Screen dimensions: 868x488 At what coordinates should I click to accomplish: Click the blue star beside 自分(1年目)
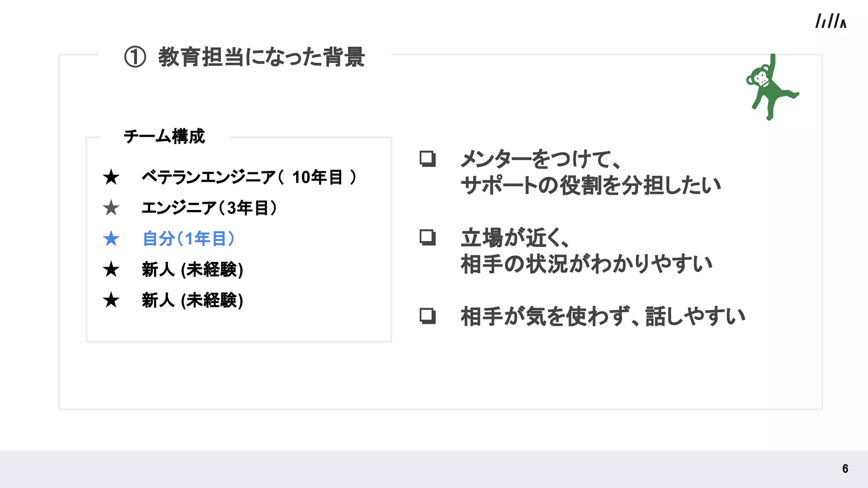tap(111, 238)
